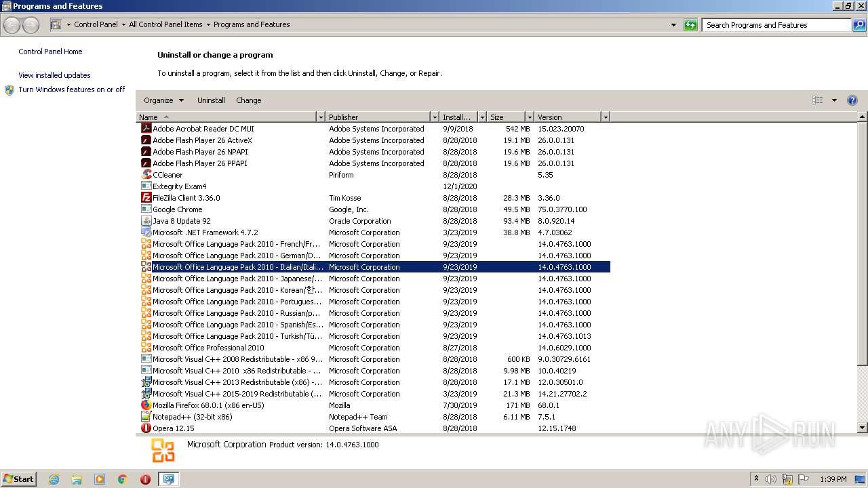Click the Opera 12.15 list icon

(x=146, y=428)
